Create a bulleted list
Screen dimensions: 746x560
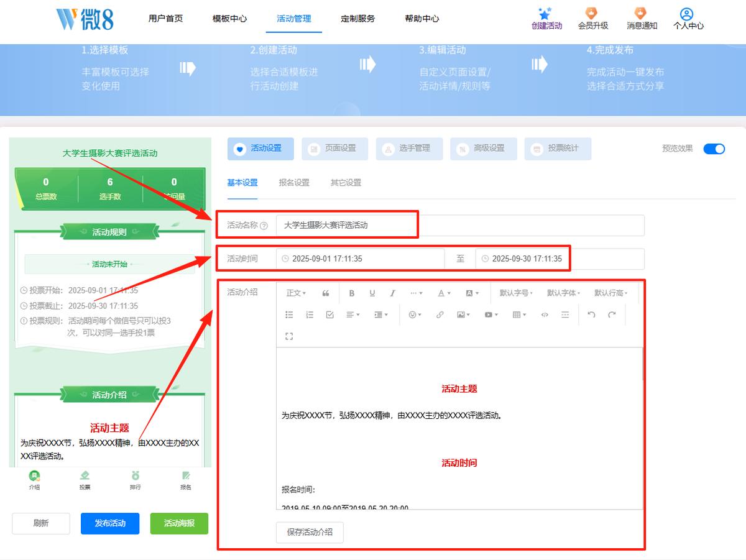289,315
